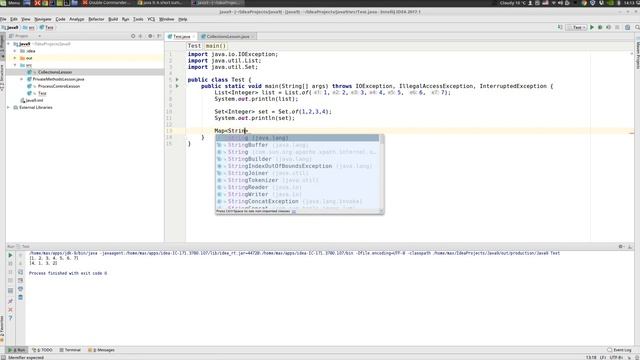The image size is (640, 360).
Task: Click the collapse-all icon in Project panel header
Action: [x=141, y=36]
